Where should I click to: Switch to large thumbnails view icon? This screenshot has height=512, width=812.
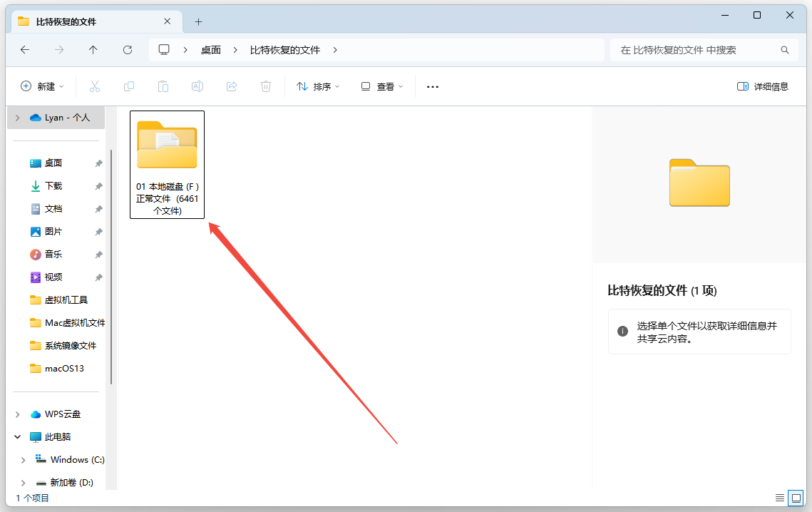click(796, 498)
